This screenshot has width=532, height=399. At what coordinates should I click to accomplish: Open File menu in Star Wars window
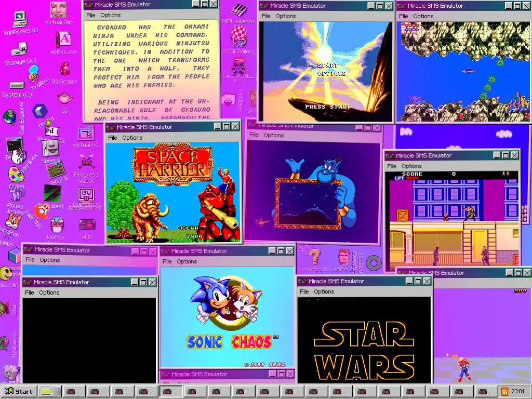pos(304,292)
